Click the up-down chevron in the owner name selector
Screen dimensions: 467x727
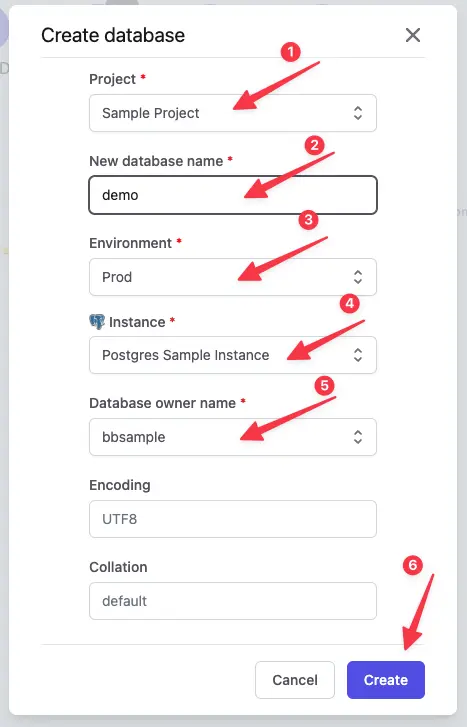pos(358,437)
